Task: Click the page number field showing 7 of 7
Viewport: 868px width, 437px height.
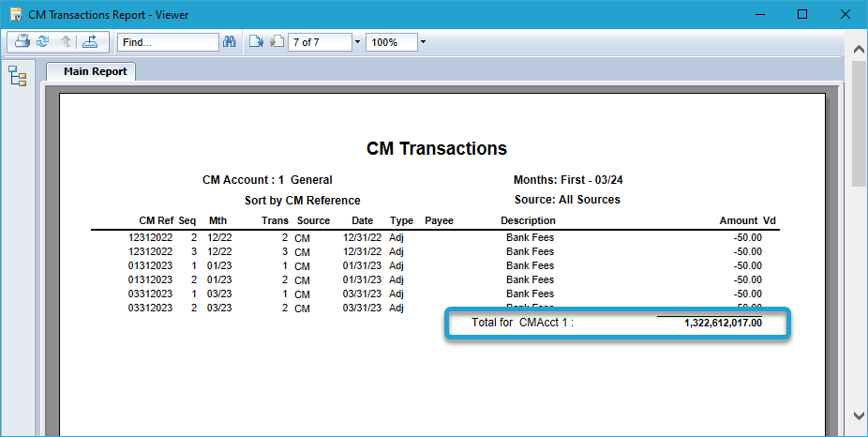Action: (320, 42)
